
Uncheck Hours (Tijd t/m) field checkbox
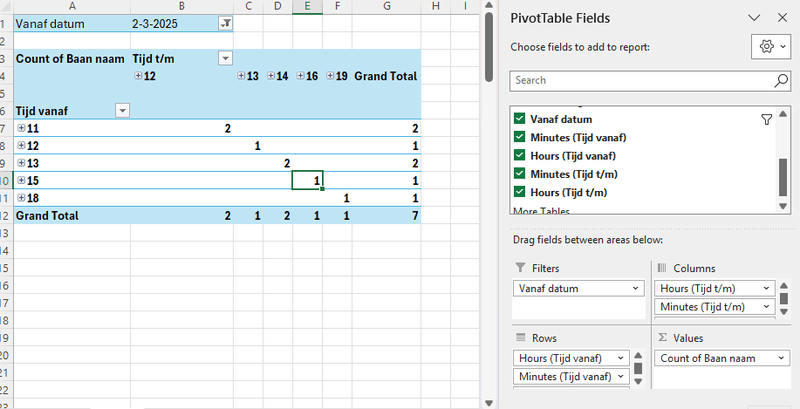(x=519, y=192)
